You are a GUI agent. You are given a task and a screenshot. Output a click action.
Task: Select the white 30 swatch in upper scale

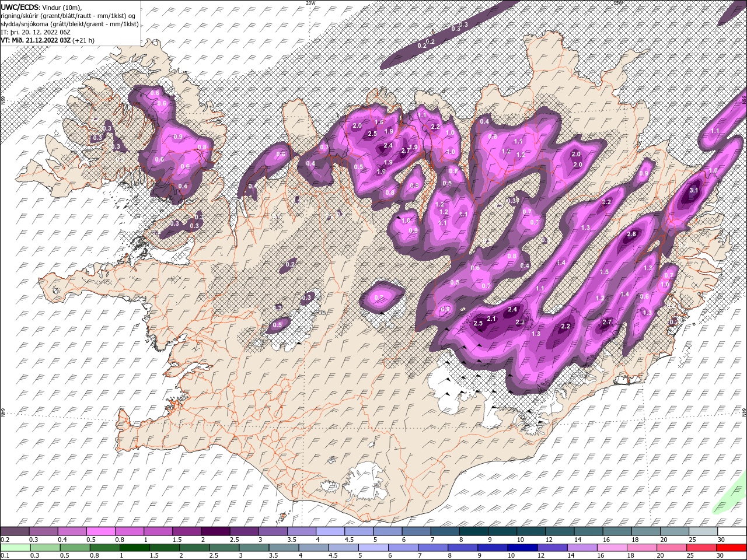click(x=732, y=531)
